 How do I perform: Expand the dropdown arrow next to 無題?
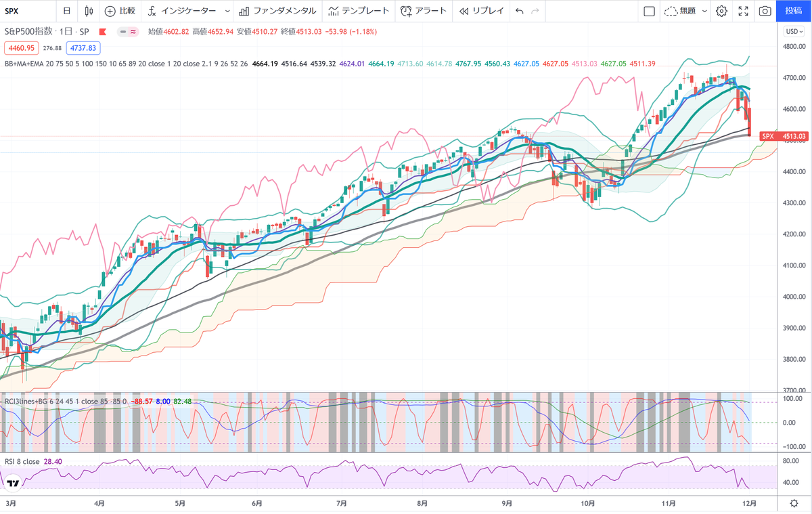[x=704, y=11]
